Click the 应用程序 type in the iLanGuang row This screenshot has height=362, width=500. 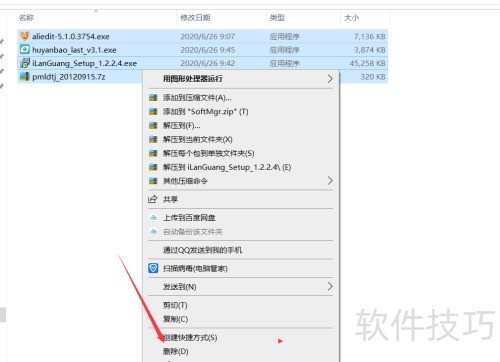tap(284, 63)
